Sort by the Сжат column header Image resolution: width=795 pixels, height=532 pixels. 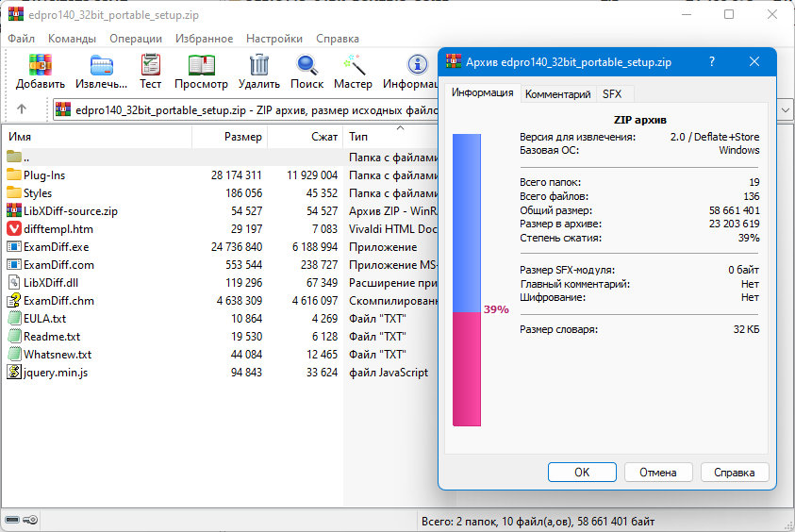[x=306, y=137]
